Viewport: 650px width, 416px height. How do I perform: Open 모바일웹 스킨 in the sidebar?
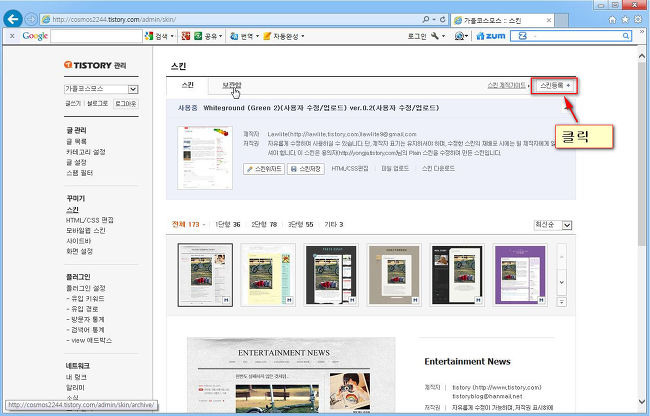click(x=86, y=230)
